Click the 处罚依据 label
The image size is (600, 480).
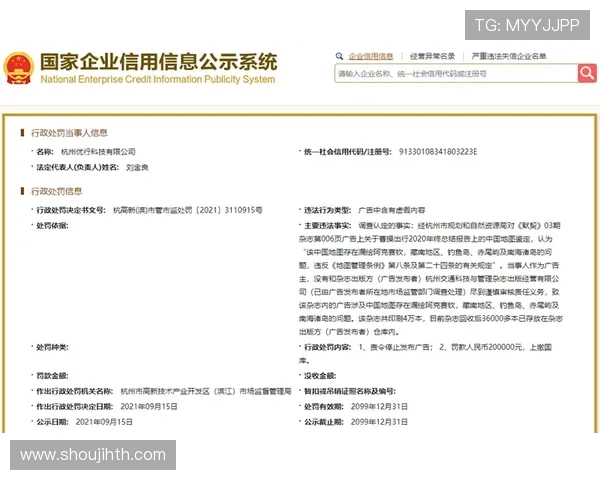(52, 225)
